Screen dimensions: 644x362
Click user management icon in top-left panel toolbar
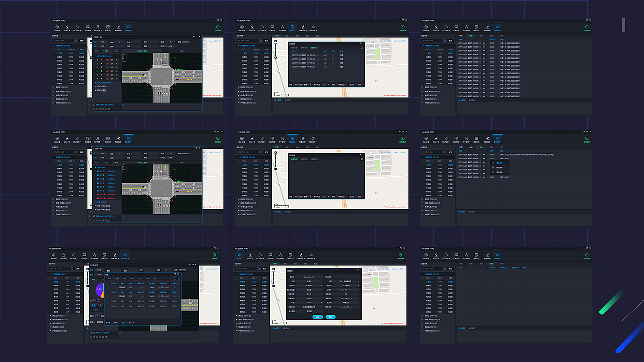[98, 27]
